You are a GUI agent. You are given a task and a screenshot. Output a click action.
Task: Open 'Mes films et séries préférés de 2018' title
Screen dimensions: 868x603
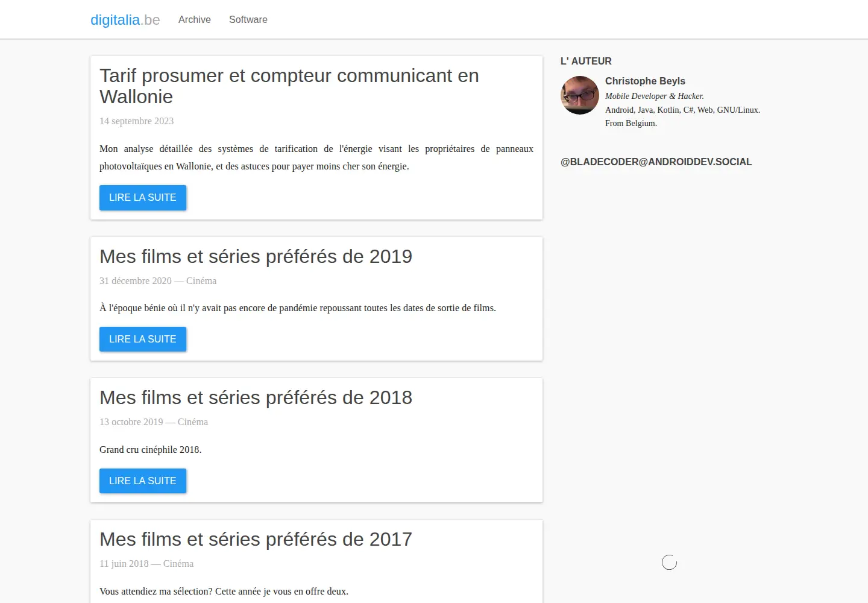click(256, 397)
